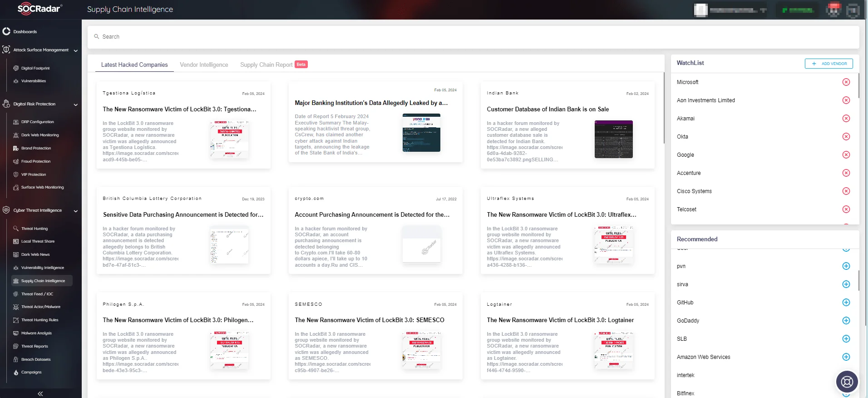Remove Accenture from WatchList
The image size is (868, 398).
(x=846, y=173)
